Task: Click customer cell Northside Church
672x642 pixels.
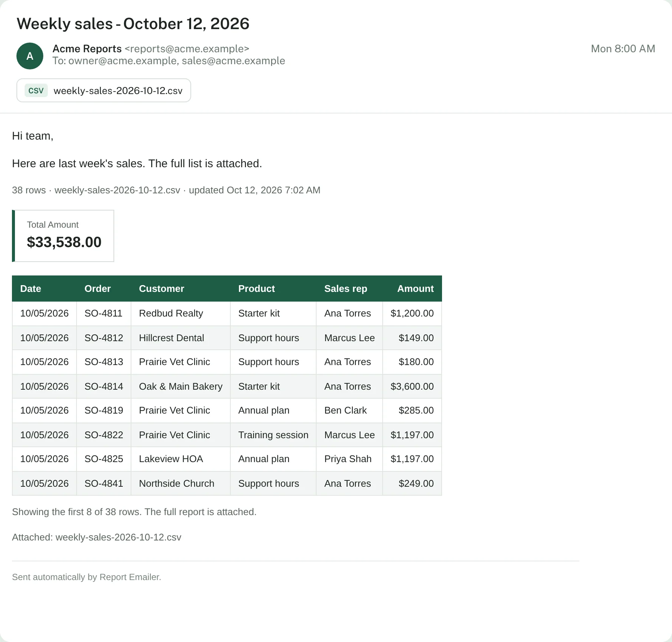Action: 181,483
